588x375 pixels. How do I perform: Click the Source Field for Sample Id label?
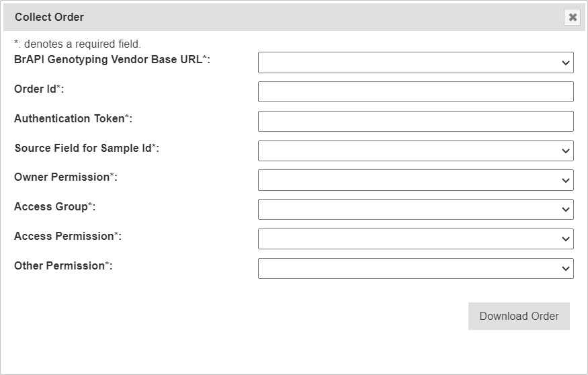coord(86,149)
